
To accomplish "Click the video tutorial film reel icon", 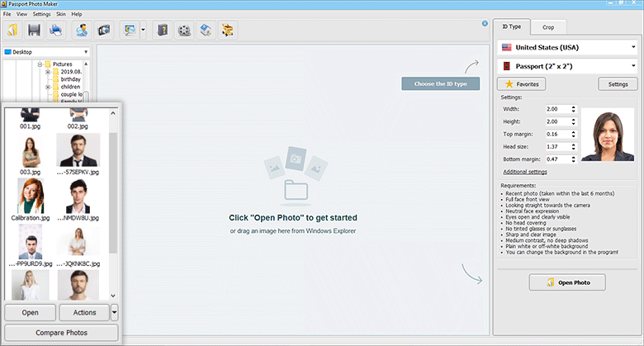I will [x=184, y=30].
